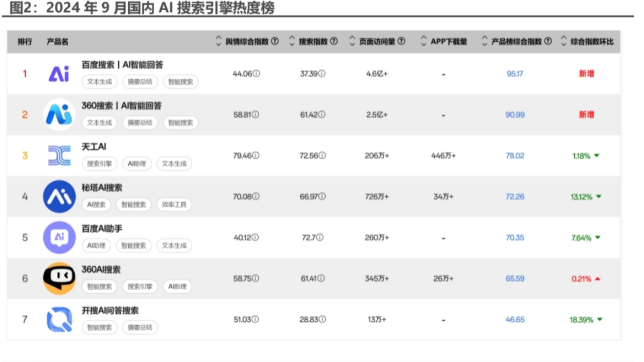Sort by APP下载量 column arrows

click(424, 41)
